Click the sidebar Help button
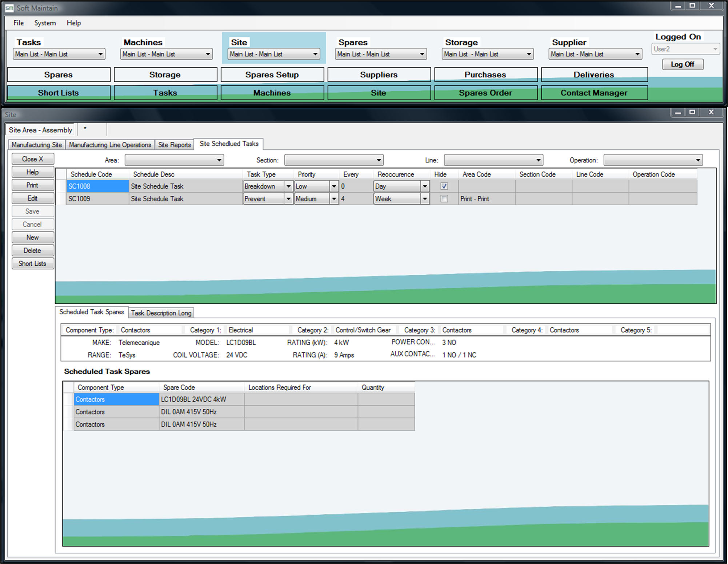Image resolution: width=728 pixels, height=564 pixels. click(33, 172)
